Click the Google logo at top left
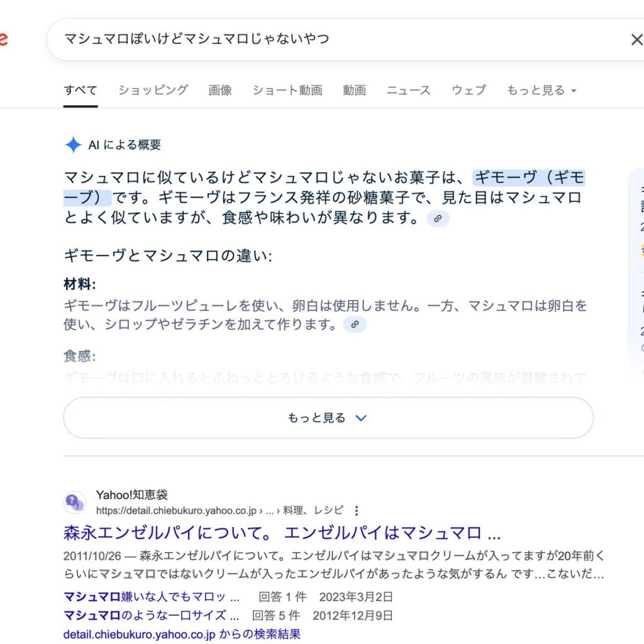This screenshot has height=644, width=644. (x=3, y=40)
